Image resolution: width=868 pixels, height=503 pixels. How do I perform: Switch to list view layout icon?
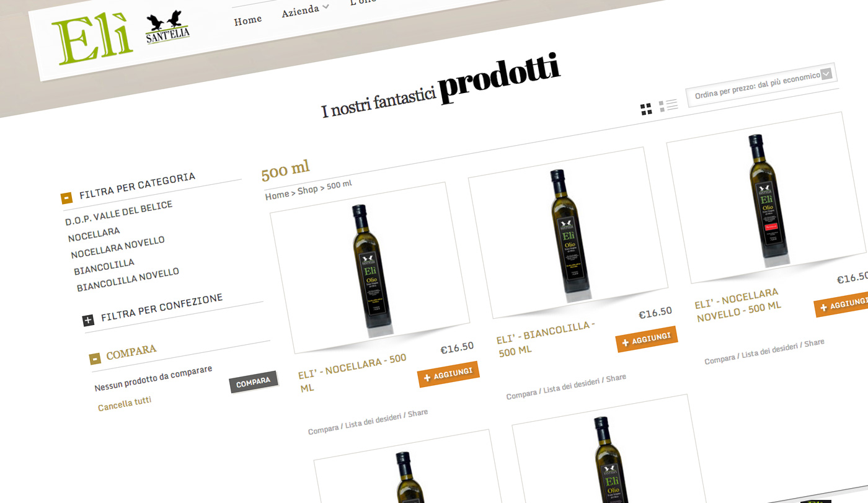tap(668, 105)
